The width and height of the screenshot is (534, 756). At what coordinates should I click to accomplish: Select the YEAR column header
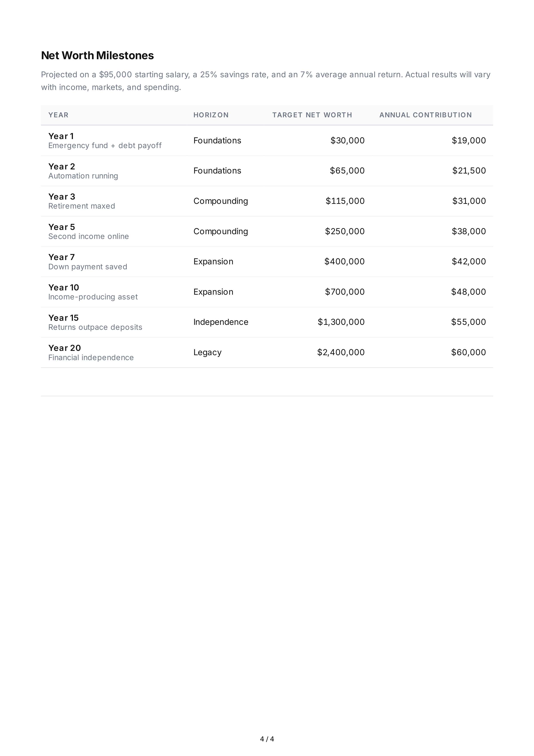click(58, 115)
